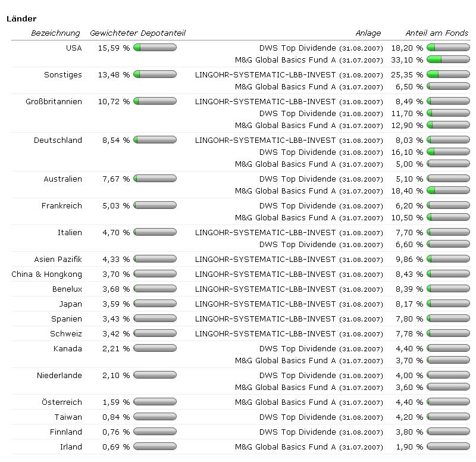Select the Japan row label

(x=70, y=304)
